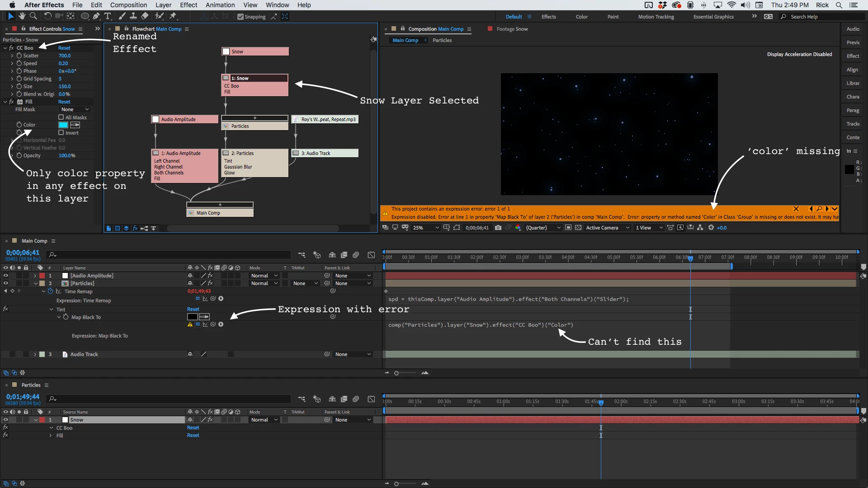Screen dimensions: 868x488
Task: Select the Puppet Pin tool
Action: point(173,16)
